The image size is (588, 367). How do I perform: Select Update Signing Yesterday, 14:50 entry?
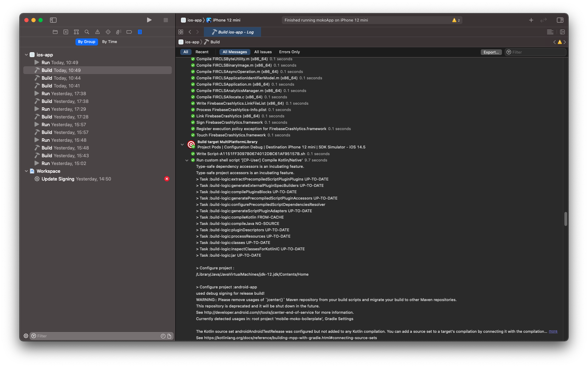[x=97, y=179]
